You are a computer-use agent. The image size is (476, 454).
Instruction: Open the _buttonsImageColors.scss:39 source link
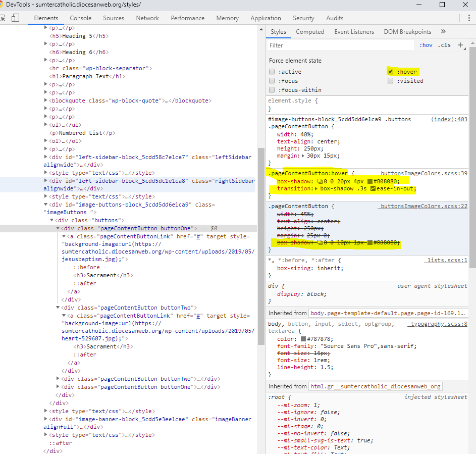tap(424, 173)
